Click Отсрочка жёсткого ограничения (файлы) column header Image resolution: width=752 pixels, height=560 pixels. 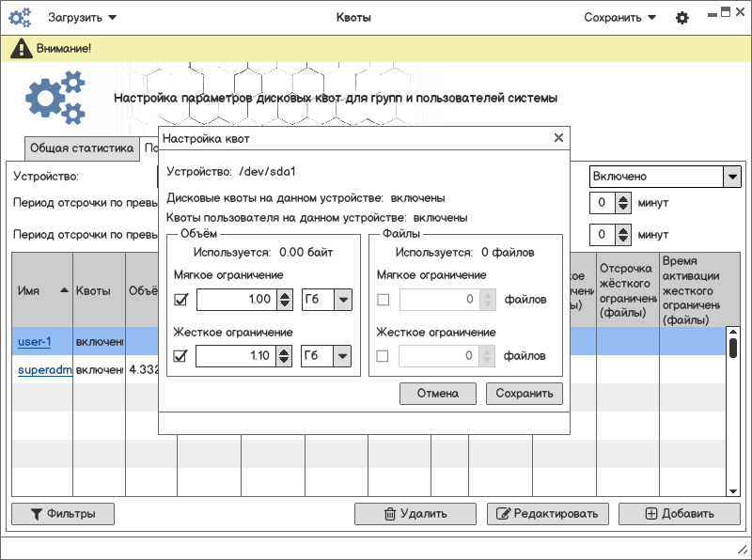(628, 290)
